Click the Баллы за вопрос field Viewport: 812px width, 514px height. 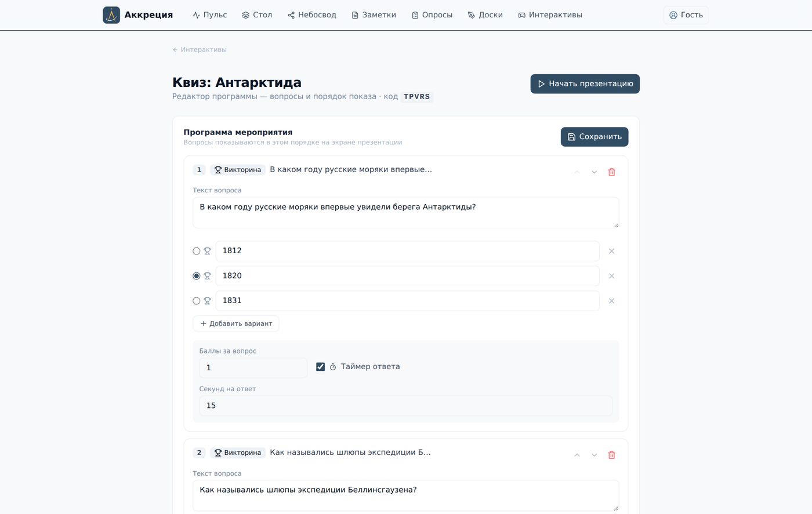pyautogui.click(x=253, y=368)
